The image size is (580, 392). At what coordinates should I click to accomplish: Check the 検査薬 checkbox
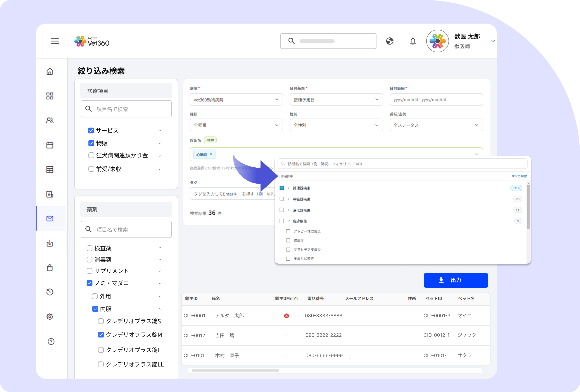coord(89,248)
